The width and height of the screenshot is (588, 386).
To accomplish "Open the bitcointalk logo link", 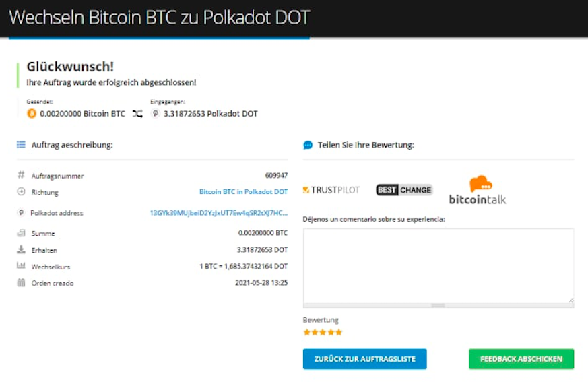I will (478, 190).
